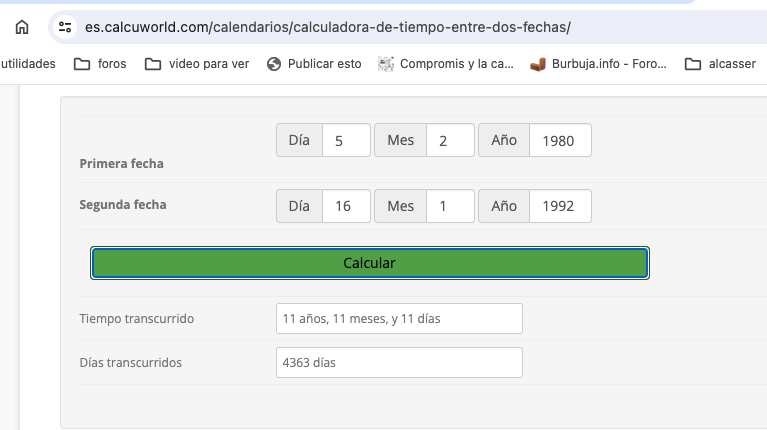Focus the second date Día field
The width and height of the screenshot is (767, 430).
pos(346,206)
